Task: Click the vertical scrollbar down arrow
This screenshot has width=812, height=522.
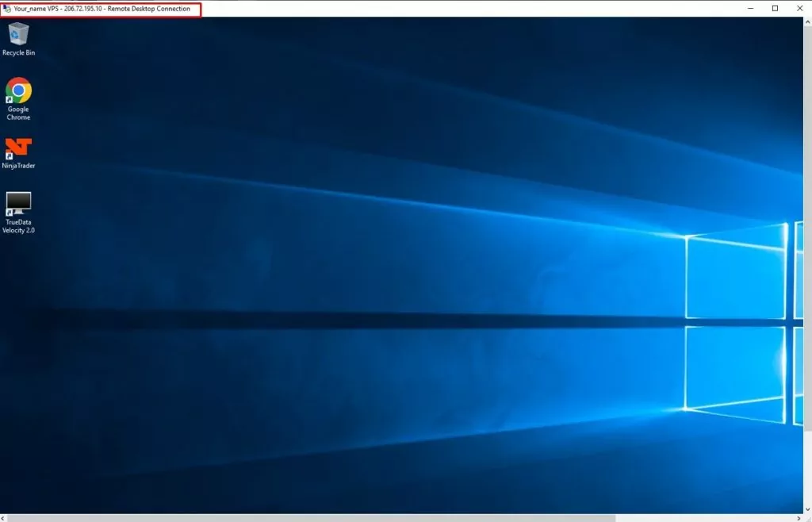Action: (x=807, y=509)
